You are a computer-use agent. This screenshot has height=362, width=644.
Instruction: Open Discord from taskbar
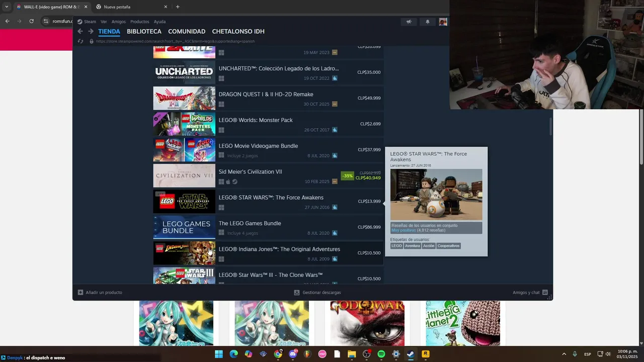click(x=293, y=354)
